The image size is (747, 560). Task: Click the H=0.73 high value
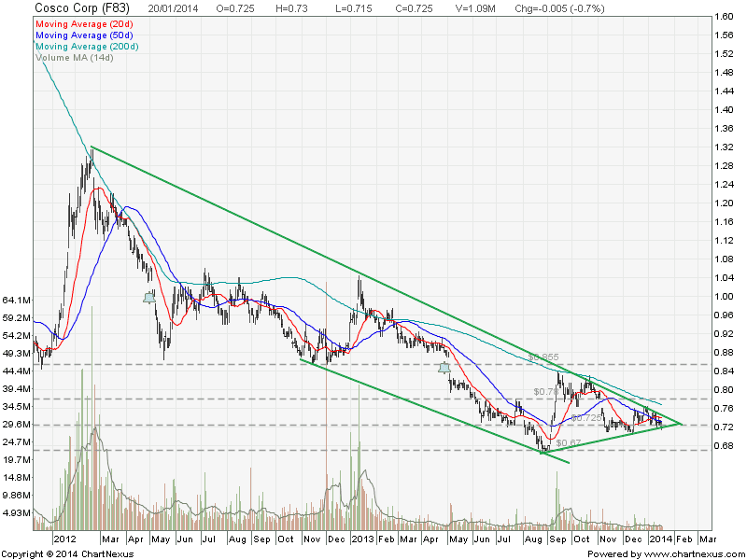point(291,8)
